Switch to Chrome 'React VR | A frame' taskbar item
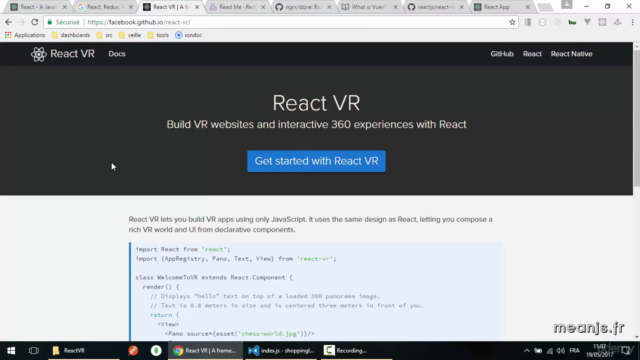The image size is (640, 360). tap(205, 351)
